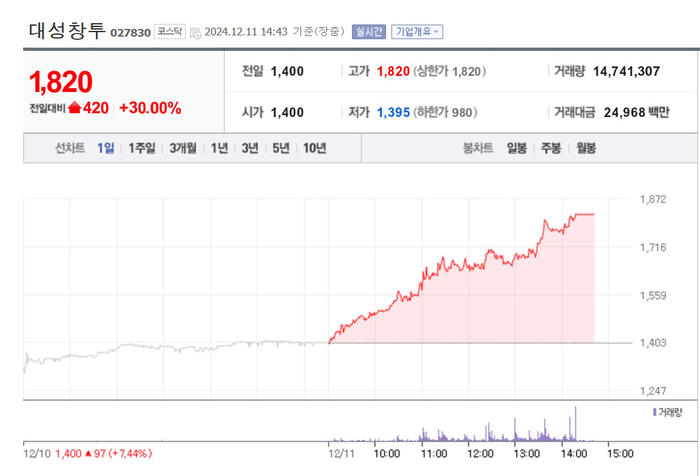Click the blue 저가 1,395 value
The image size is (700, 476).
tap(393, 112)
